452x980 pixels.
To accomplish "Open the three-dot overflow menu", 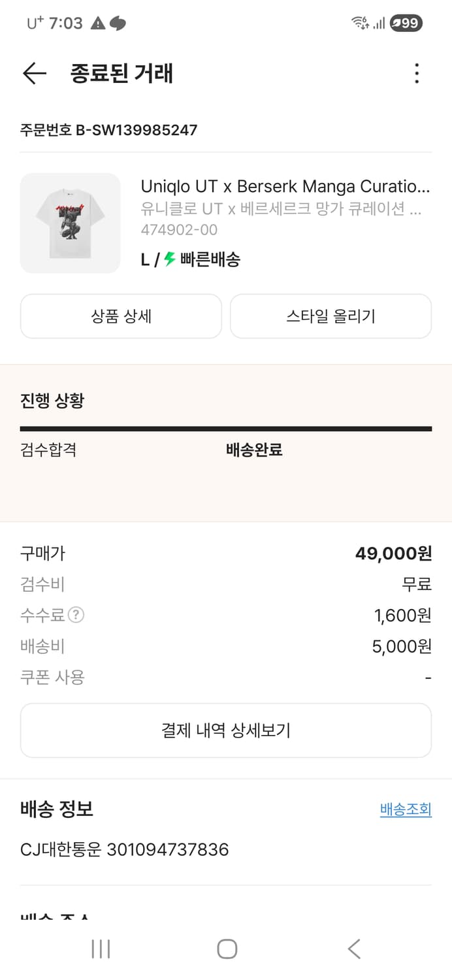I will pyautogui.click(x=416, y=74).
